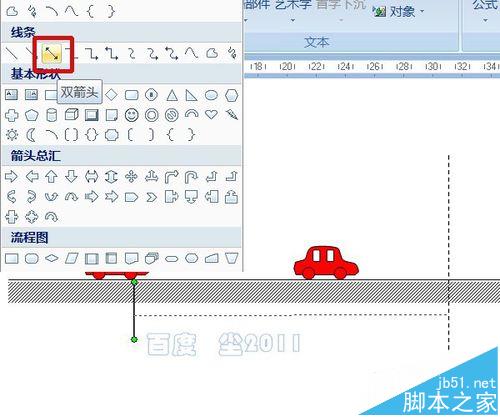
Task: Select the cylinder (can) shape
Action: click(x=51, y=115)
